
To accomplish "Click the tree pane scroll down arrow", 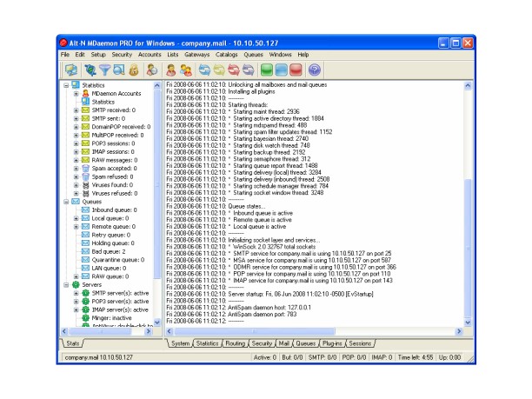I will [157, 323].
